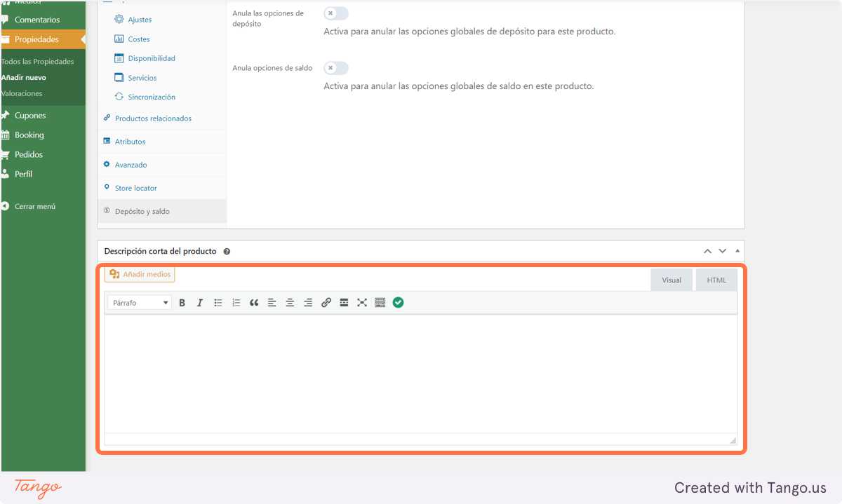The image size is (842, 504).
Task: Toggle Anula las opciones de depósito
Action: click(x=336, y=13)
